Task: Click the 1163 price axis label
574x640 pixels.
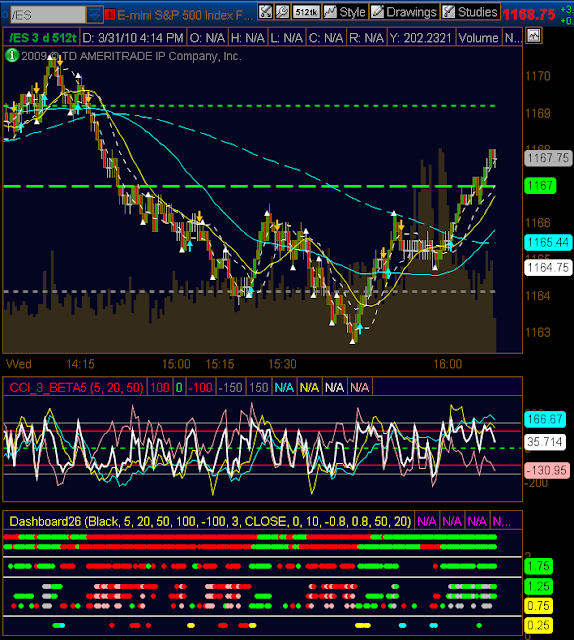Action: coord(538,333)
